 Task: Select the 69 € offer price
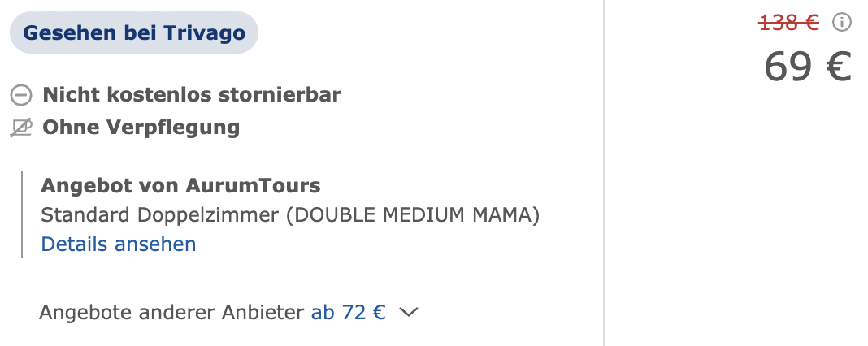tap(807, 67)
